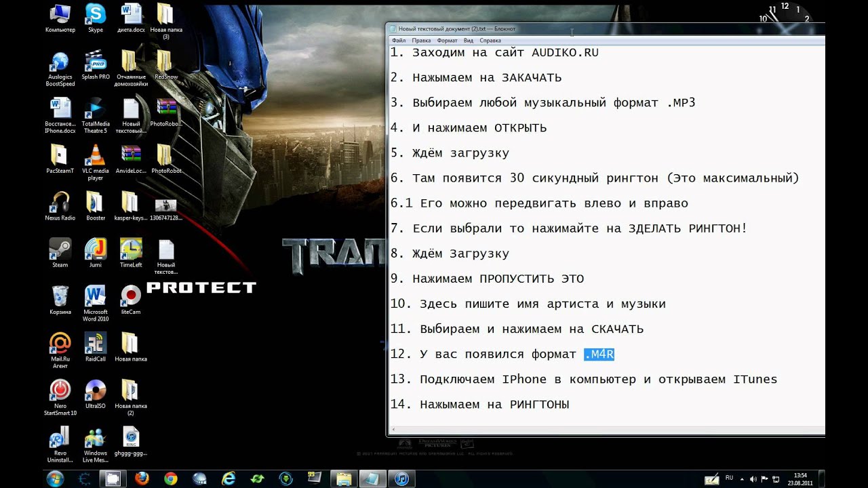Image resolution: width=868 pixels, height=488 pixels.
Task: Switch to the Notepad taskbar button
Action: coord(374,479)
